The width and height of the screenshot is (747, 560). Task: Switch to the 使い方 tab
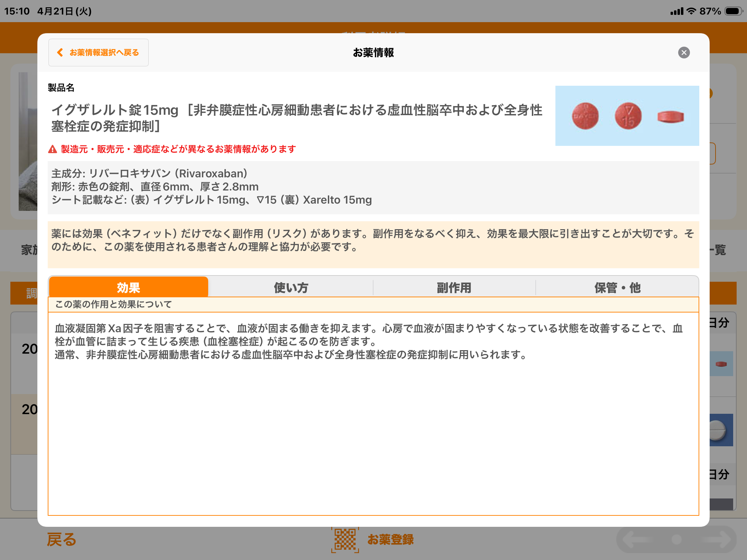point(291,287)
